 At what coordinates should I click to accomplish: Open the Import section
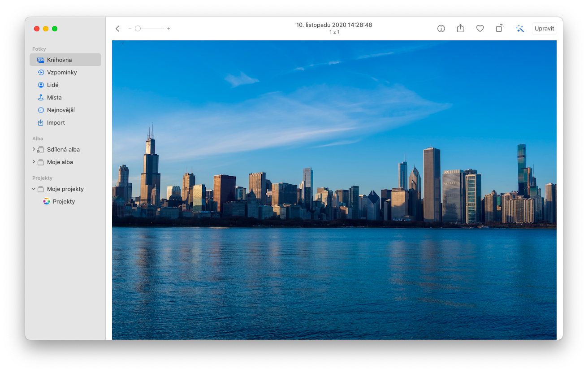click(x=56, y=122)
